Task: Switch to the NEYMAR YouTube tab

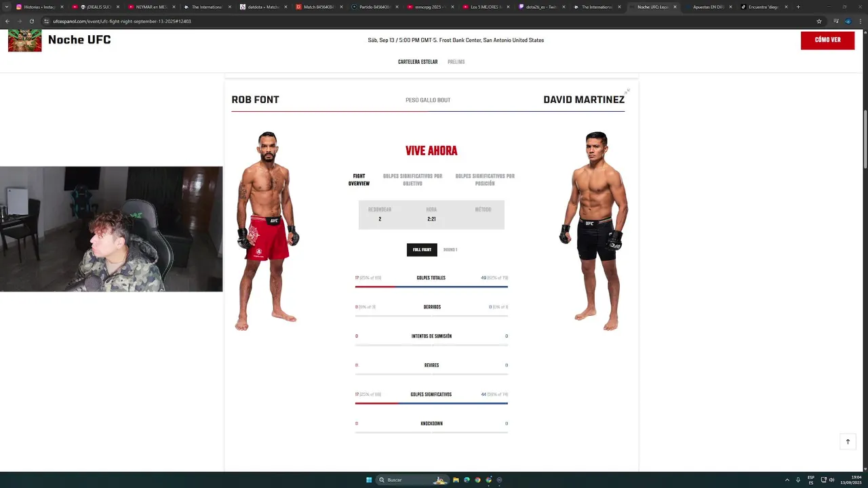Action: coord(151,7)
